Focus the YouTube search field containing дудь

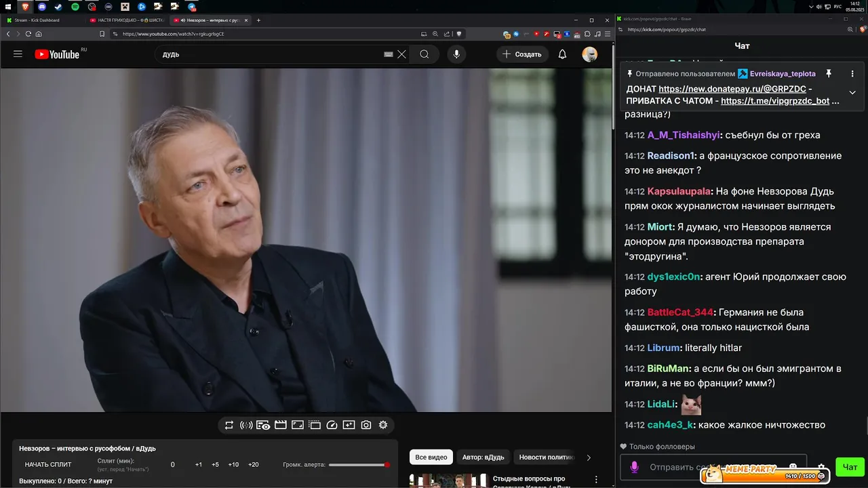271,54
